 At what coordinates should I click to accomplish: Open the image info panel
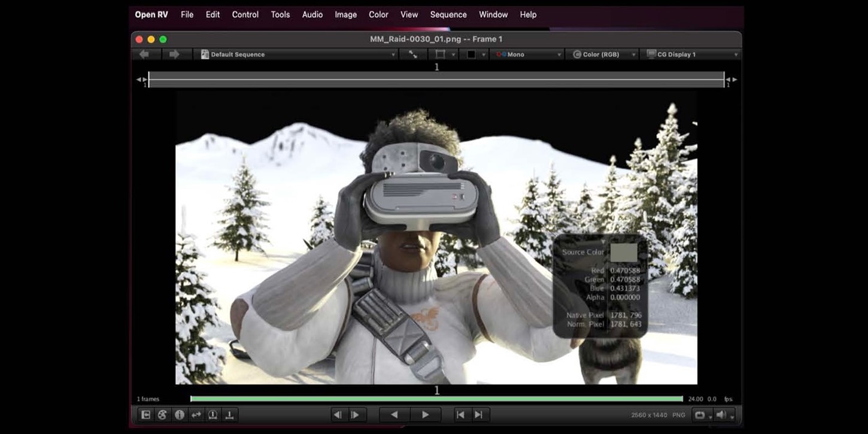[180, 414]
